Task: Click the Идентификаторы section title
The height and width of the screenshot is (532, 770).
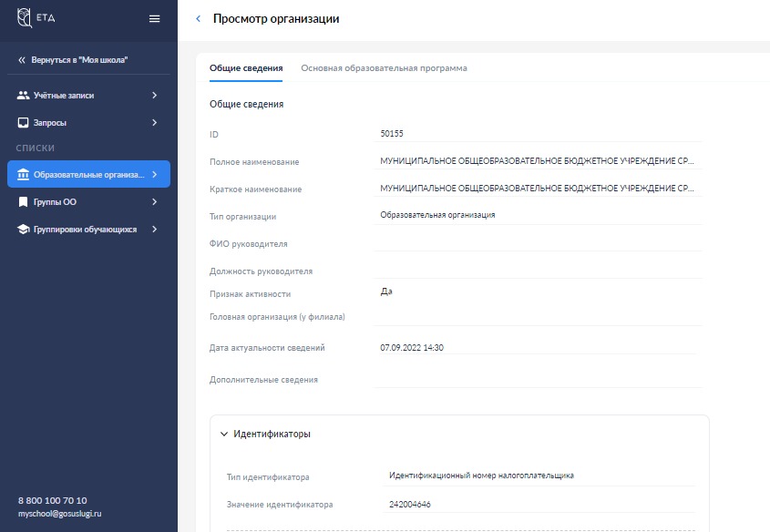Action: point(272,434)
